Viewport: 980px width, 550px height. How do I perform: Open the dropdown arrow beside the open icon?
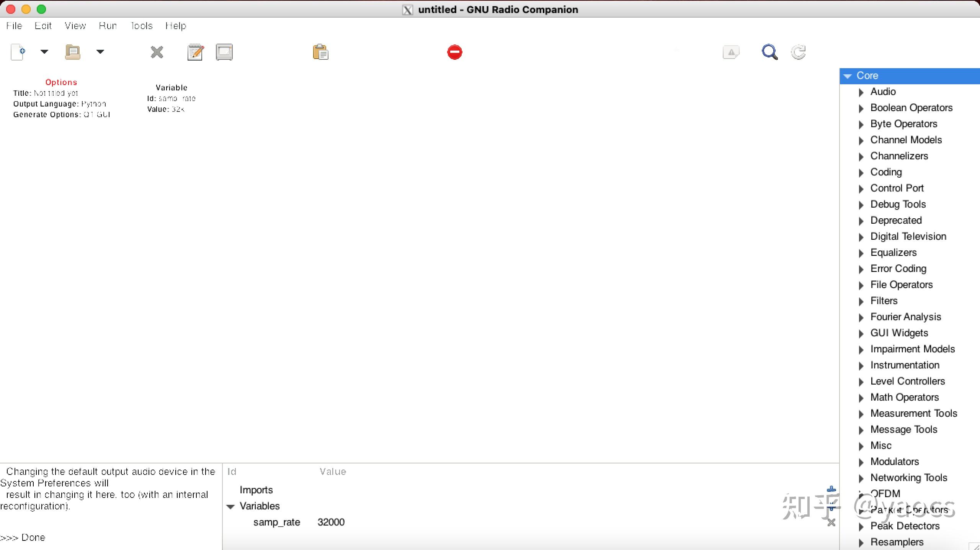[100, 51]
